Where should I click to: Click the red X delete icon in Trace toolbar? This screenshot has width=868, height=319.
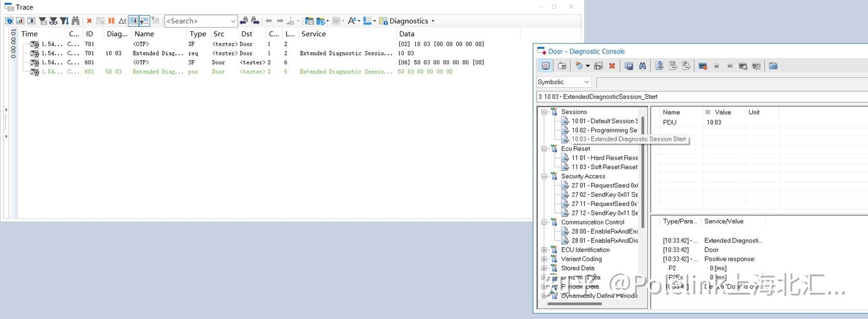[89, 21]
